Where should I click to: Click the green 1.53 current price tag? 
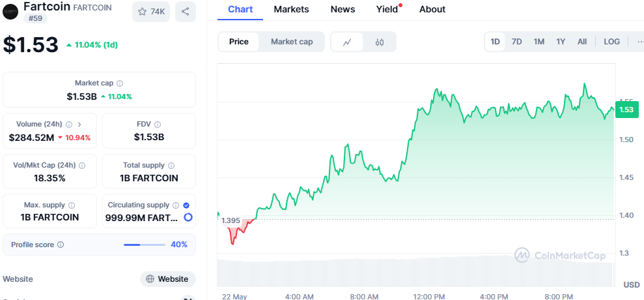click(x=627, y=110)
